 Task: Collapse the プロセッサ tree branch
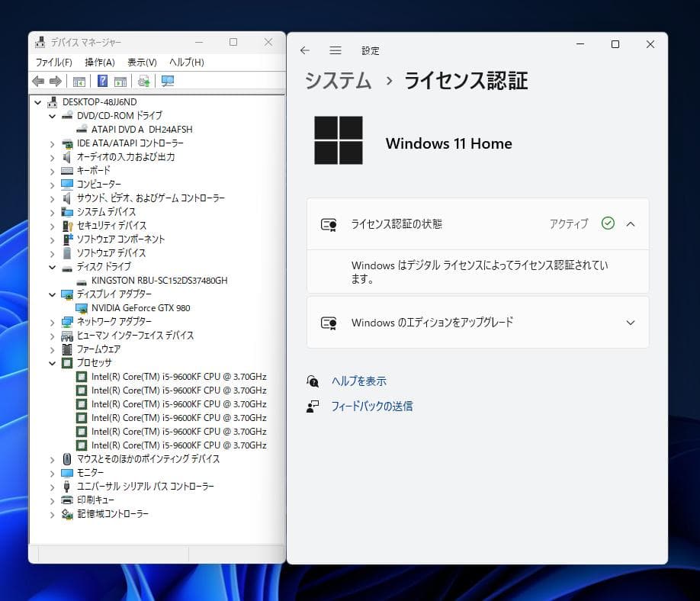52,363
